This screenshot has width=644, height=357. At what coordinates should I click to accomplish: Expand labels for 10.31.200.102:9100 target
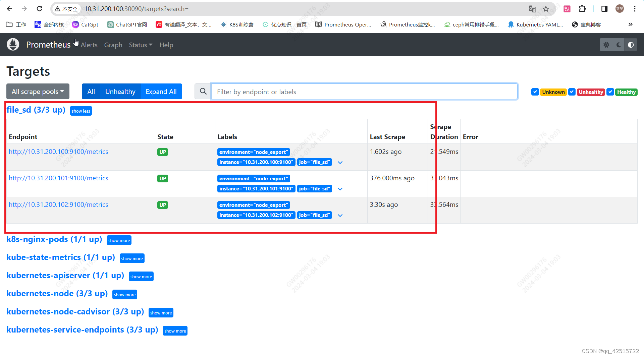click(340, 216)
